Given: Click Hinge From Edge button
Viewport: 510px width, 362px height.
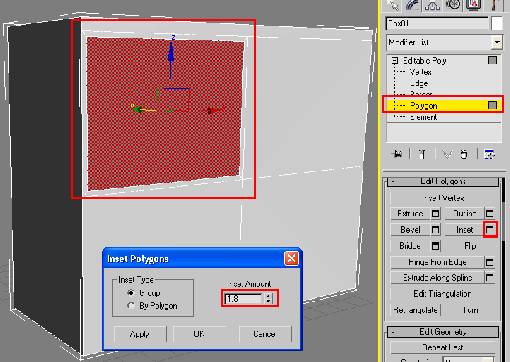Looking at the screenshot, I should click(437, 262).
